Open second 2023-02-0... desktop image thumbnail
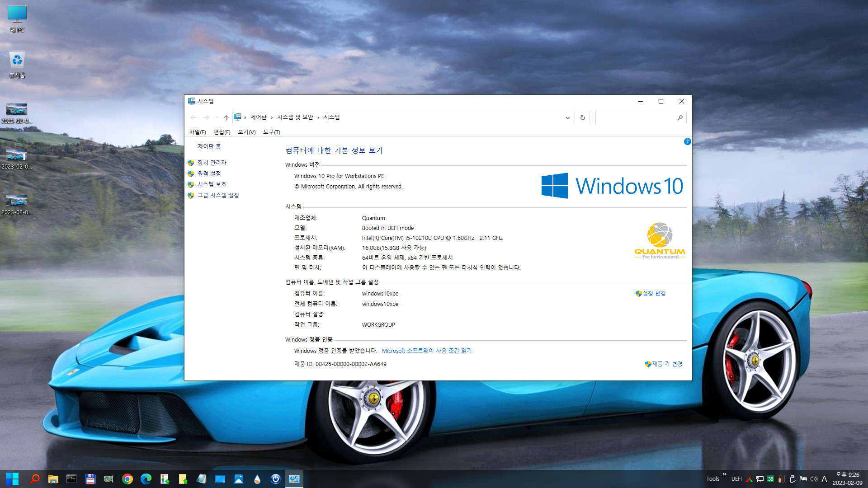The image size is (868, 488). tap(17, 159)
